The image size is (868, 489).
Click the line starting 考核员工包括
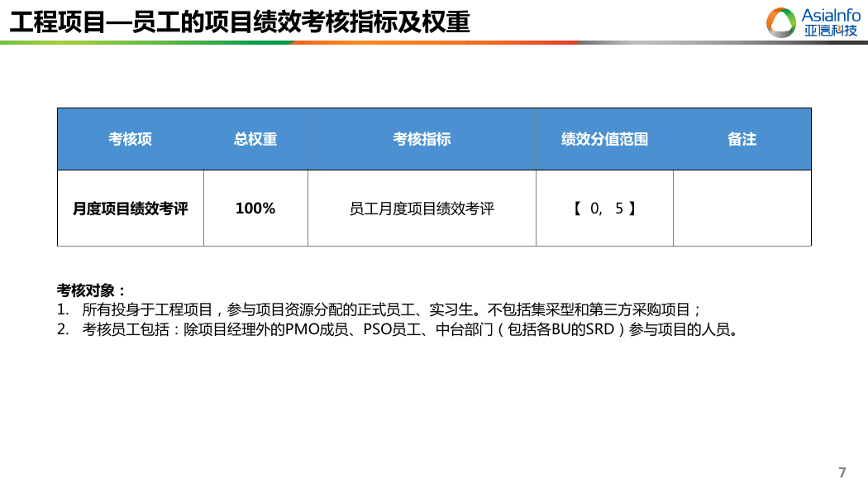coord(398,329)
